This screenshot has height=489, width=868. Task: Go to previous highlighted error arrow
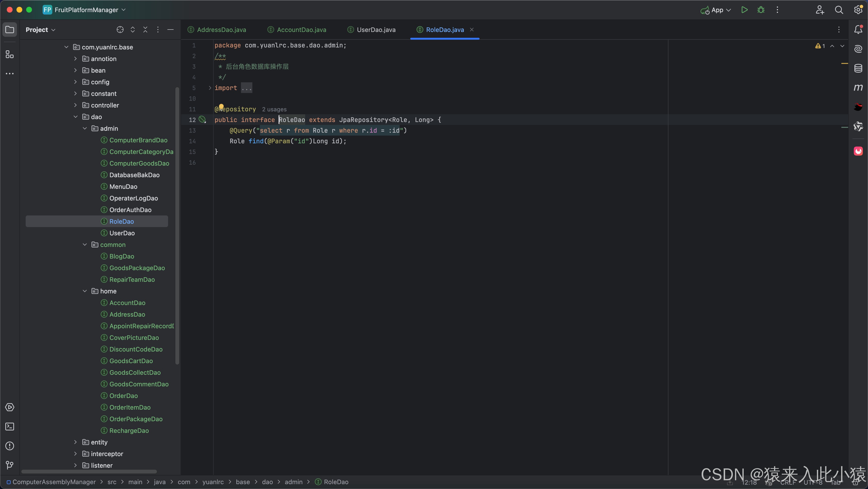[x=832, y=46]
